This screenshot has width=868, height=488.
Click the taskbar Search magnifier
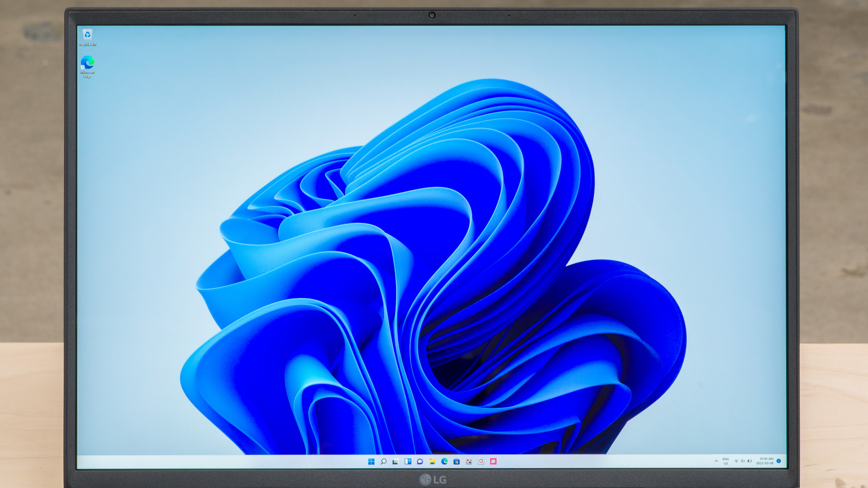click(x=383, y=461)
